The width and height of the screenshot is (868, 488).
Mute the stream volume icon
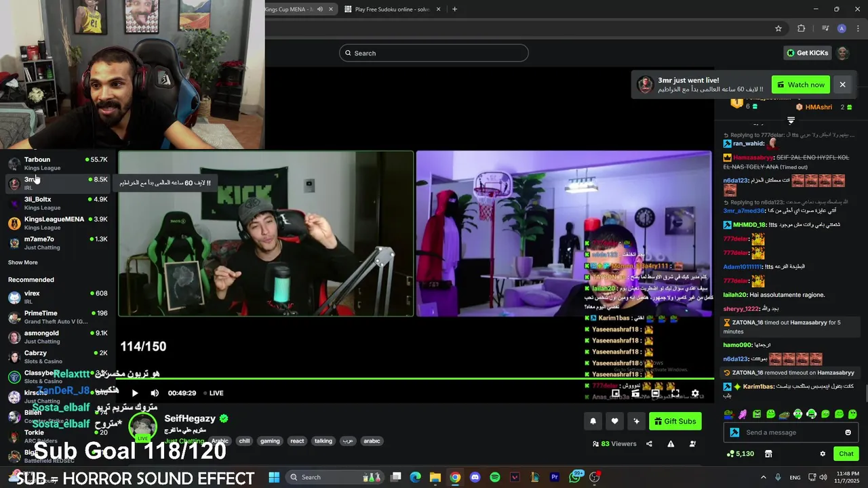click(x=155, y=393)
